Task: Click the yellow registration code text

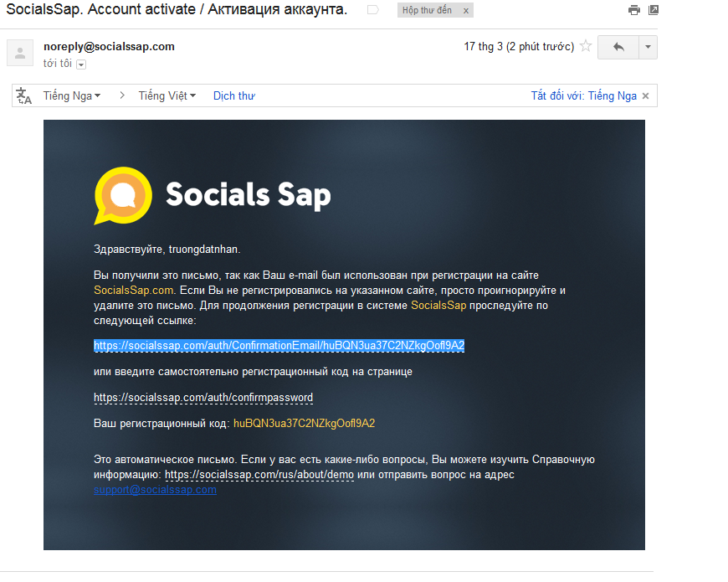Action: coord(304,424)
